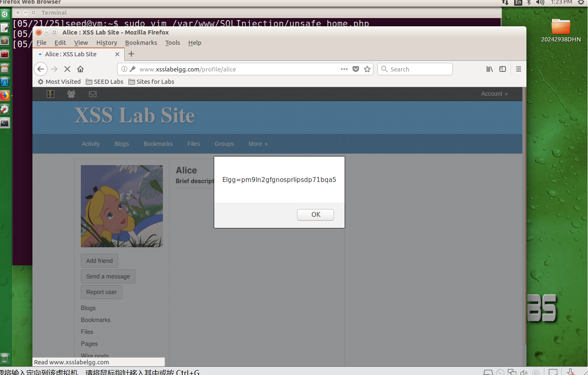Expand SEED Labs bookmark folder
588x375 pixels.
[105, 82]
